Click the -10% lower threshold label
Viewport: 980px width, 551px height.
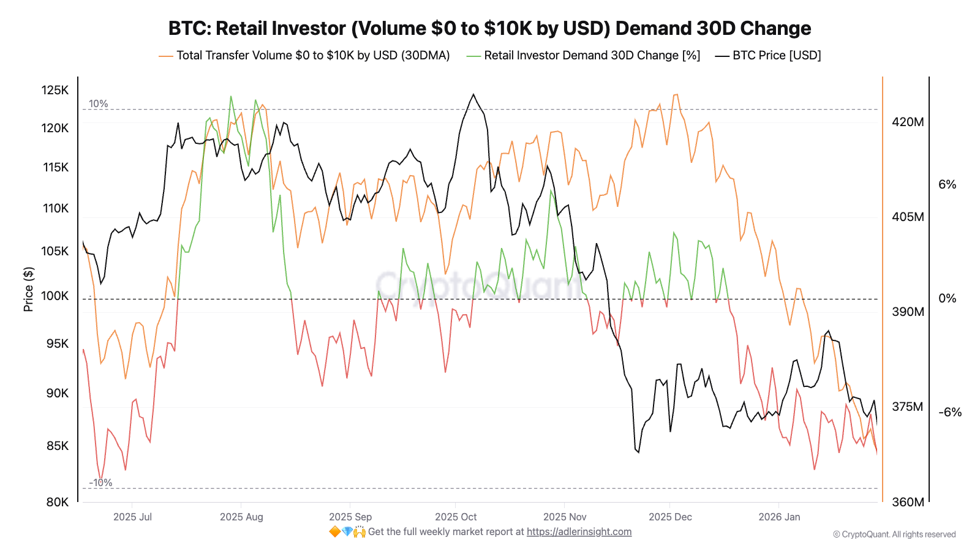[100, 482]
